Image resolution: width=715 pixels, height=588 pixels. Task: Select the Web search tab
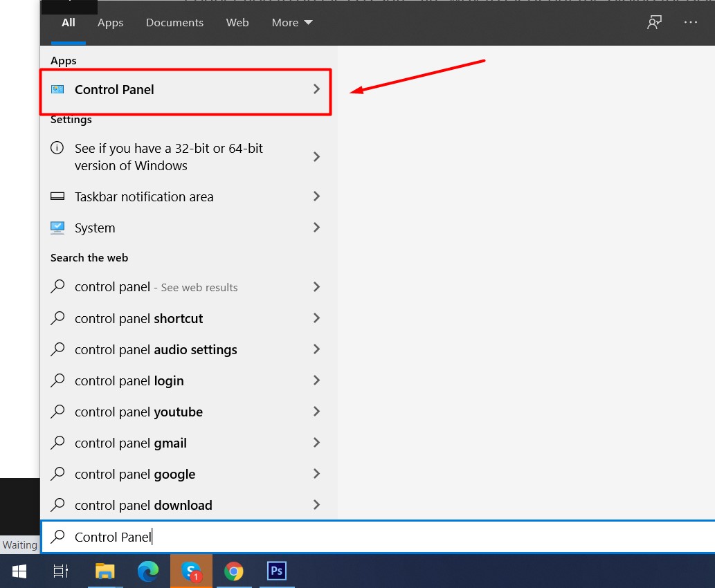237,23
